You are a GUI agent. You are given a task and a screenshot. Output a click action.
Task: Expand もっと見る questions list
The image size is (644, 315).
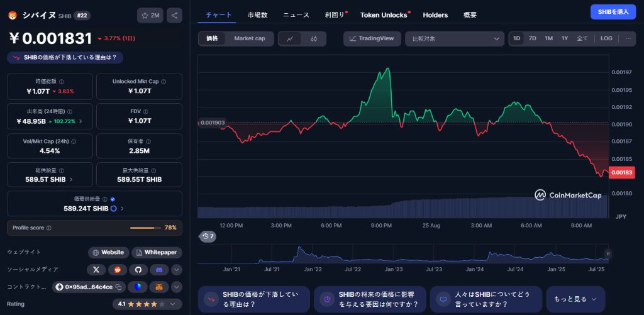pos(575,299)
